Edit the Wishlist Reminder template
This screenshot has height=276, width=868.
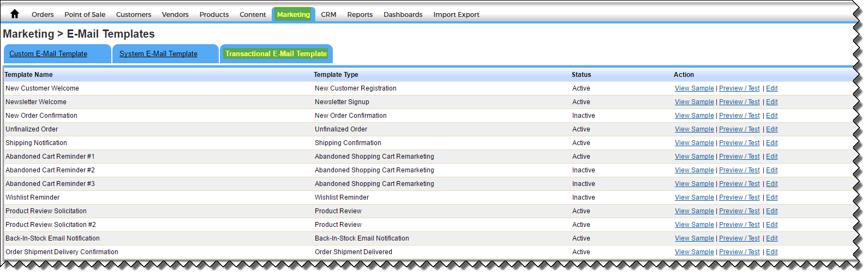pyautogui.click(x=771, y=197)
